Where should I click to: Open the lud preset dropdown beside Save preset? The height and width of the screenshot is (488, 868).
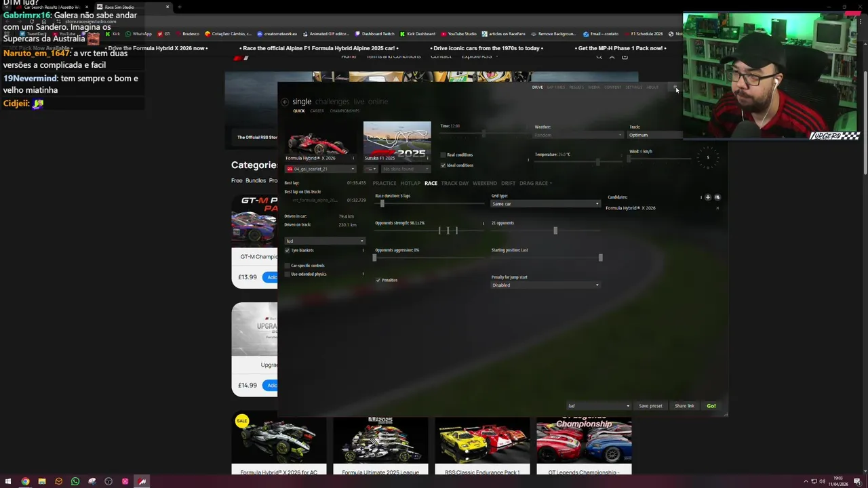[x=599, y=406]
